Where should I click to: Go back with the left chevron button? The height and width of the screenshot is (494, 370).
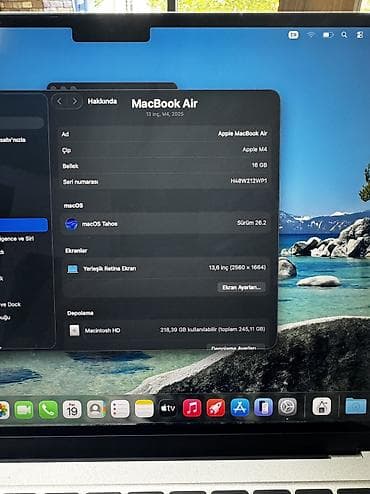60,101
